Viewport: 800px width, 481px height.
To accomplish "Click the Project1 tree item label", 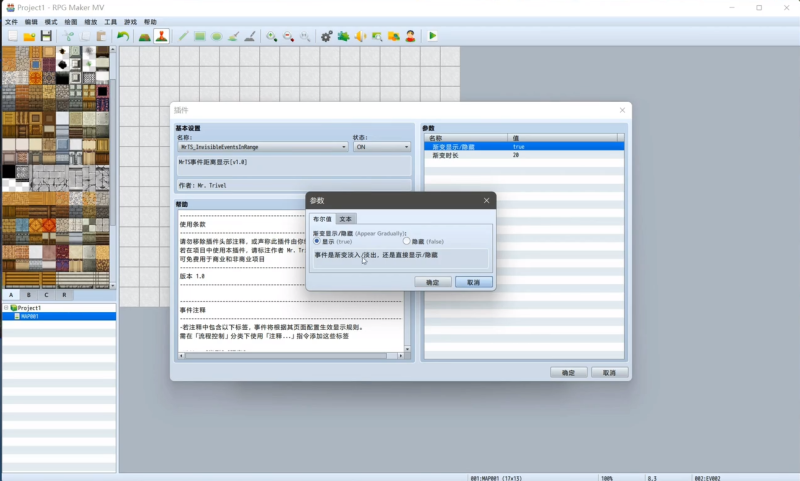I will 29,308.
